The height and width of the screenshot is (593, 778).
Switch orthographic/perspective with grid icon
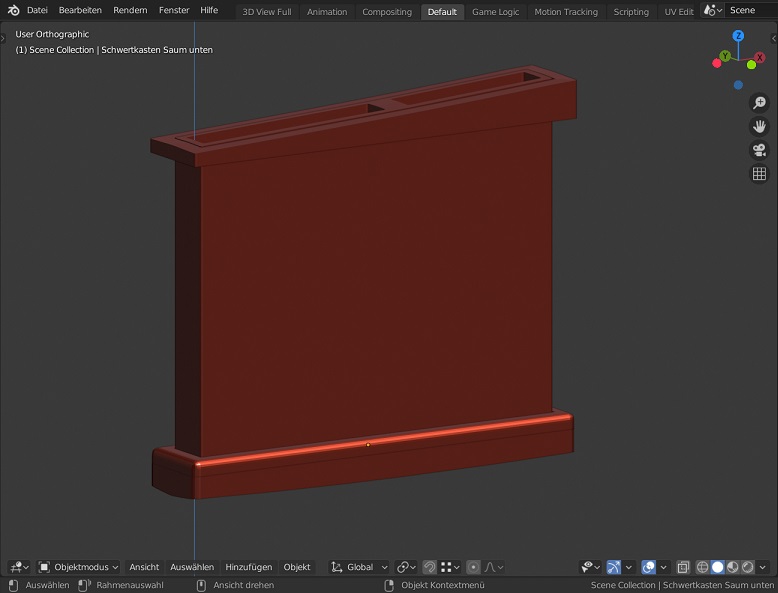(759, 174)
